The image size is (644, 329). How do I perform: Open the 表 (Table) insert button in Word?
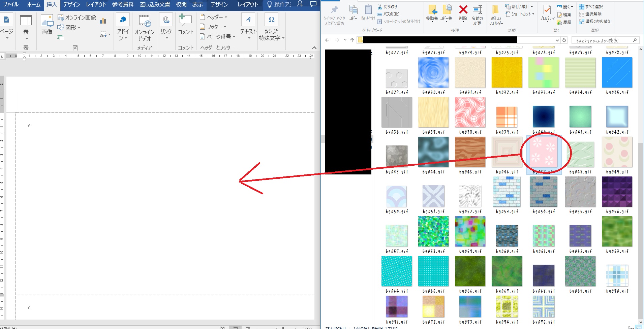[x=26, y=28]
